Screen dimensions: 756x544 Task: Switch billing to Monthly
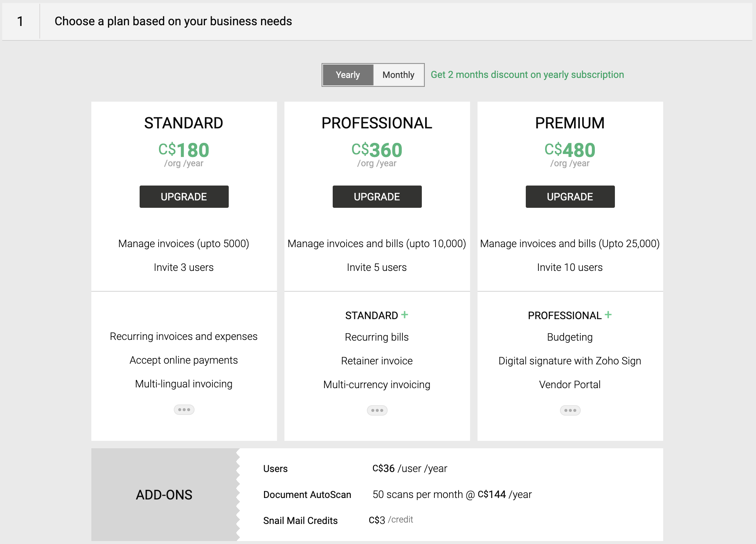(398, 75)
